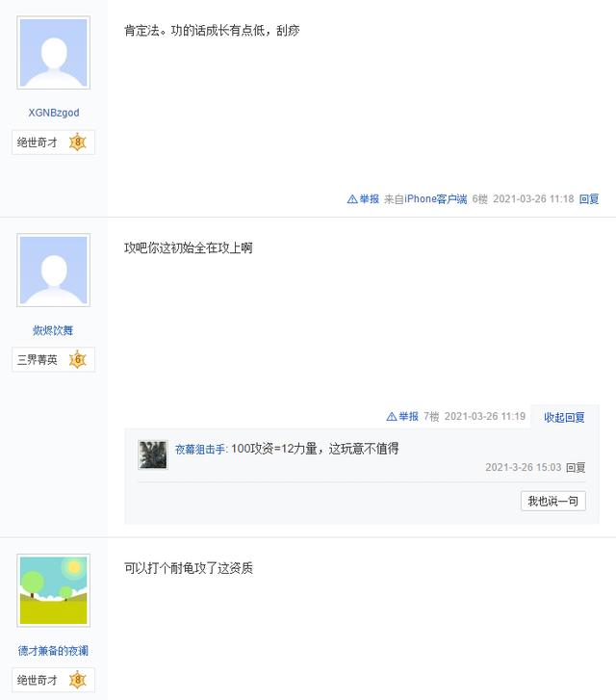Collapse replies with 收起回复
The height and width of the screenshot is (700, 616).
coord(564,417)
